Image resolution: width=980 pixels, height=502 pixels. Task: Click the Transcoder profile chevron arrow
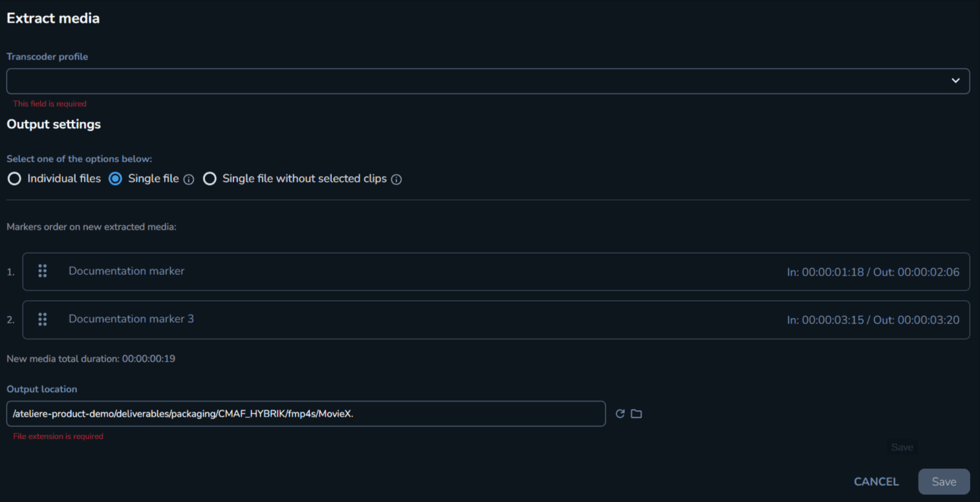955,81
